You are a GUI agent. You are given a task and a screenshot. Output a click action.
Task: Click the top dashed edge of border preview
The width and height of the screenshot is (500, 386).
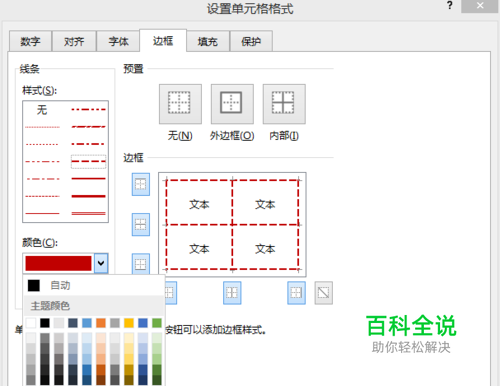pyautogui.click(x=232, y=180)
